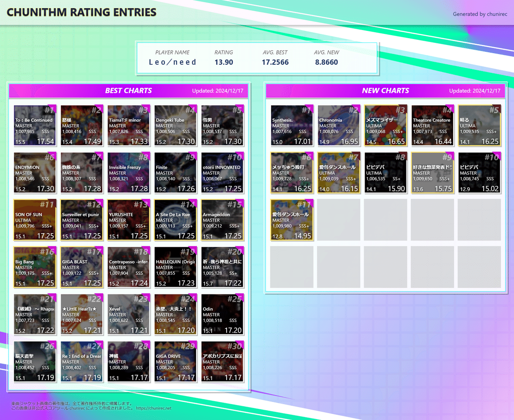
Task: Open the Xevel chart card
Action: coord(128,314)
